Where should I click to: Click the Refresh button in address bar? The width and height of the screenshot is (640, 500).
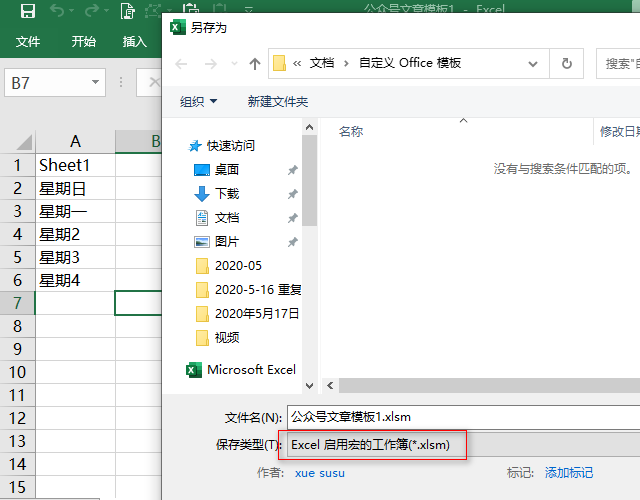point(567,63)
